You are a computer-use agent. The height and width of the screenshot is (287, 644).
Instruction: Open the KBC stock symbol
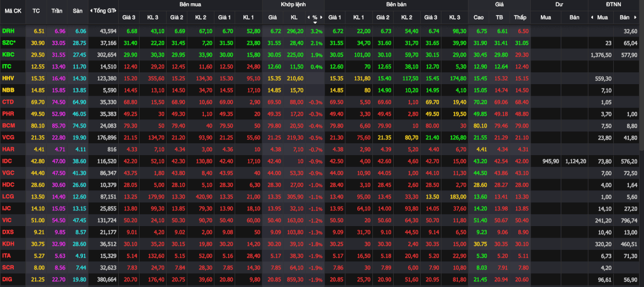8,55
